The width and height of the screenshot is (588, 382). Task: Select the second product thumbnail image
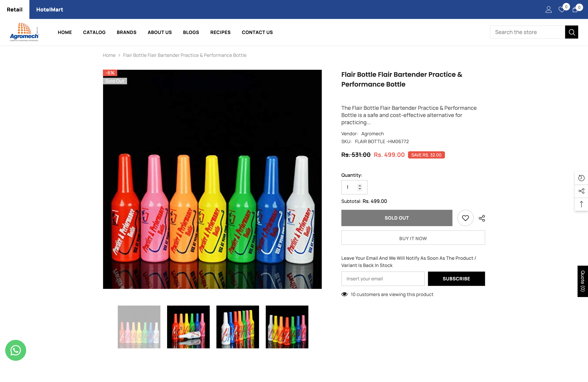(x=188, y=327)
